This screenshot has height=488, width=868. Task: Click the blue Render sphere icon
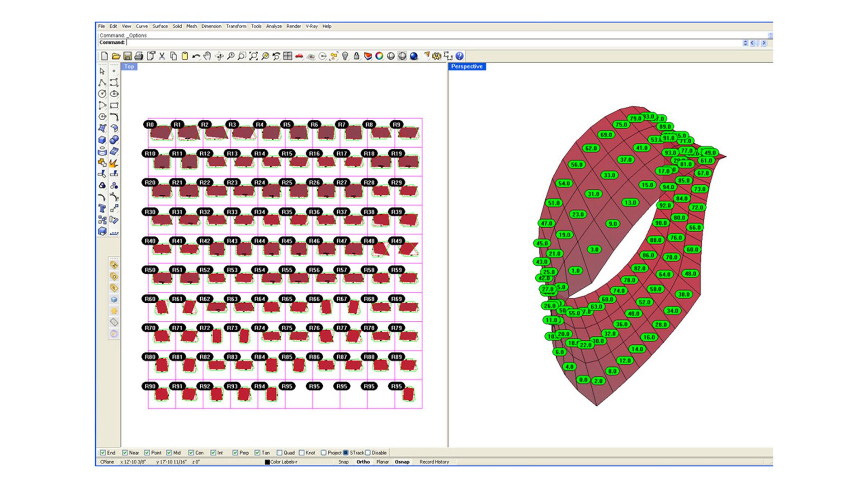pyautogui.click(x=414, y=56)
